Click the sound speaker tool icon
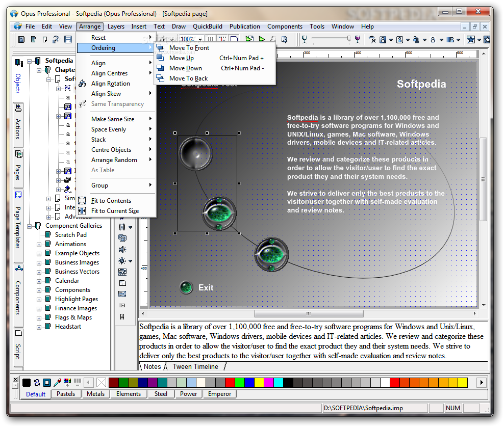This screenshot has height=427, width=504. (122, 250)
